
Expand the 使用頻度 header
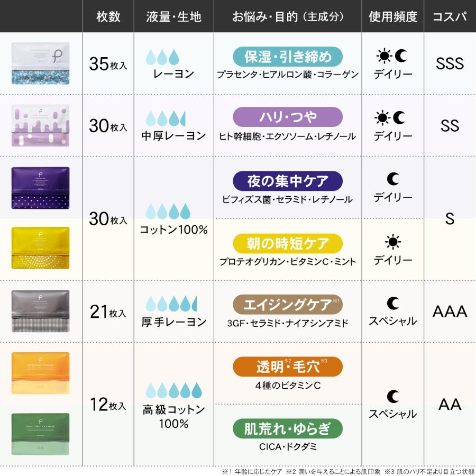click(x=392, y=16)
